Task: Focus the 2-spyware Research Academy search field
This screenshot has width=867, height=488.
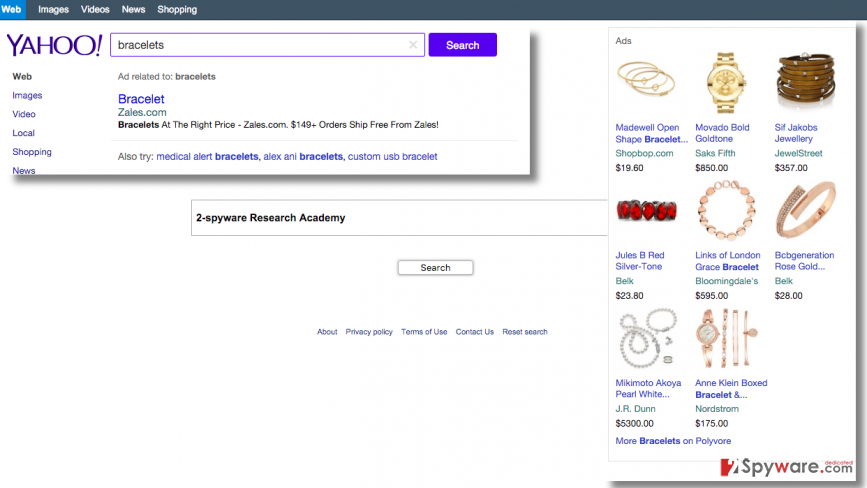Action: (399, 218)
